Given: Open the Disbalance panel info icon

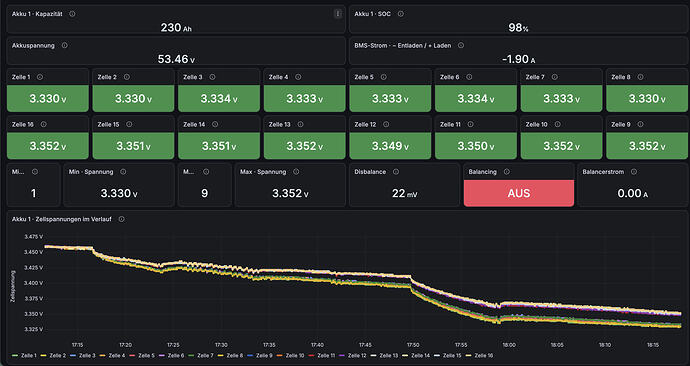Looking at the screenshot, I should 396,172.
